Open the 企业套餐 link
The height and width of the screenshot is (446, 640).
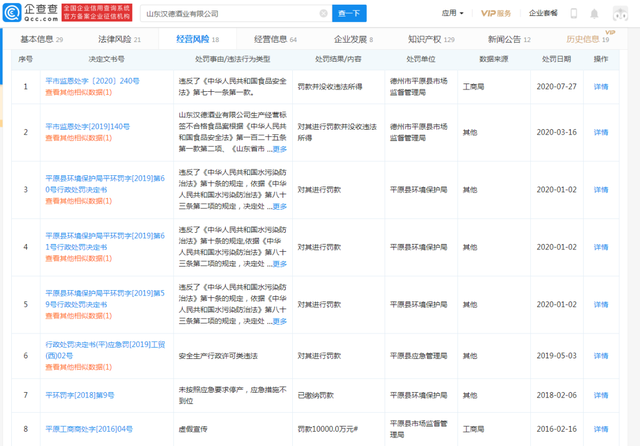[543, 13]
